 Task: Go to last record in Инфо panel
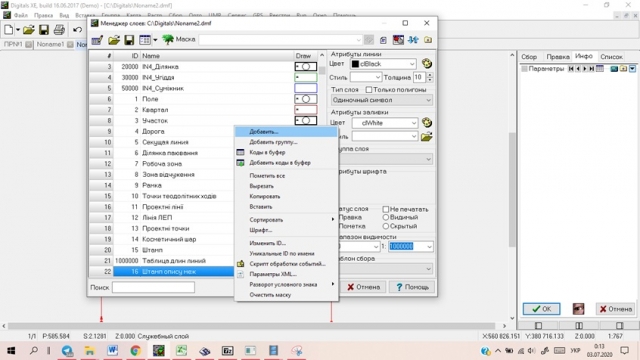coord(591,69)
